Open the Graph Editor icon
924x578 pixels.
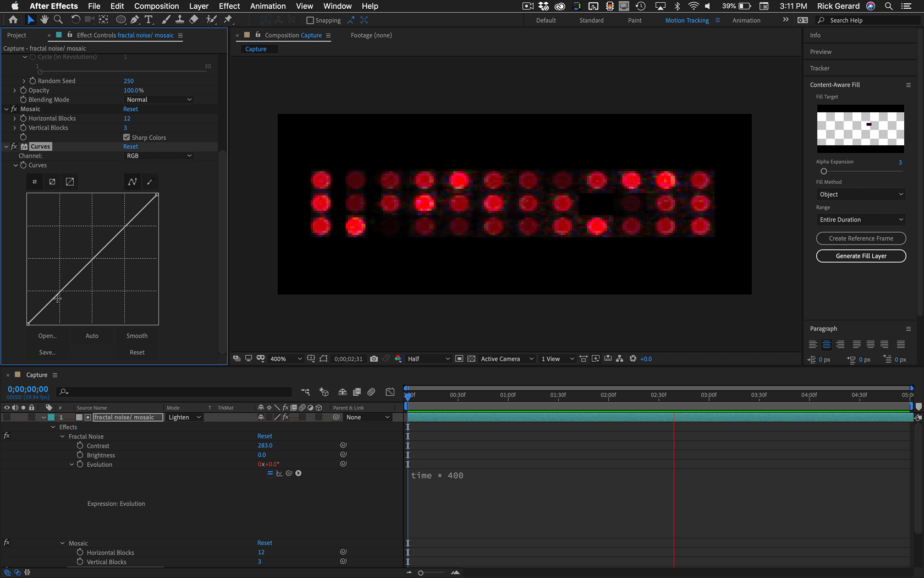(390, 392)
